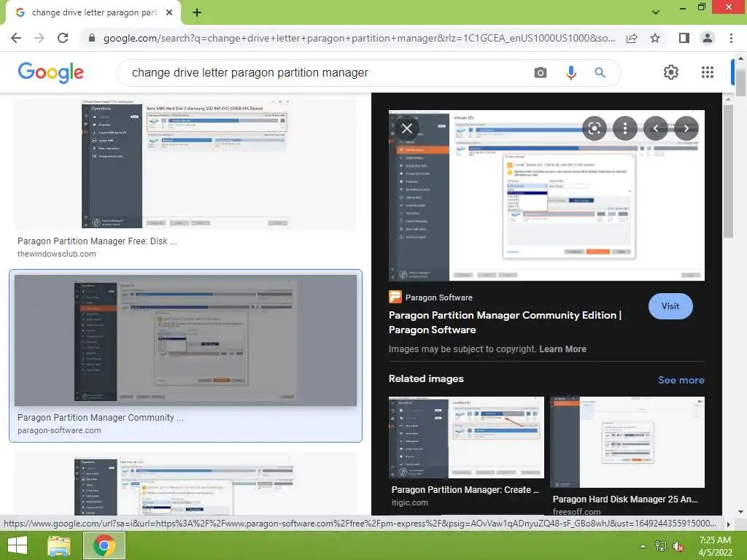This screenshot has height=560, width=747.
Task: Click See more related images
Action: [681, 380]
